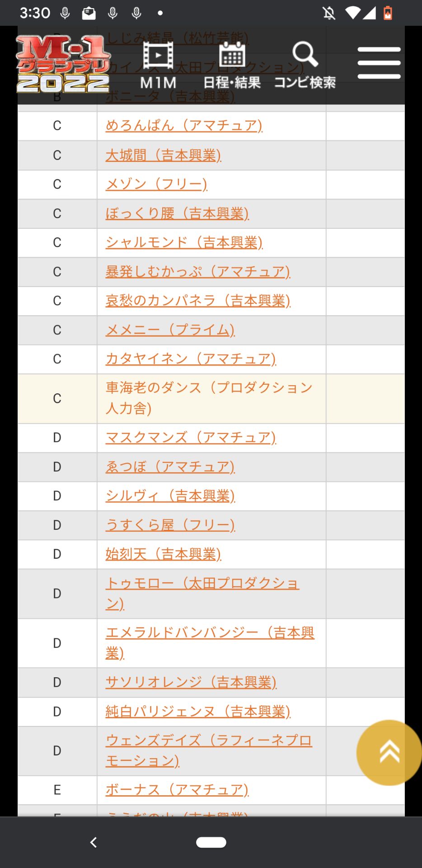Open シャルモンド（吉本興業） link

click(x=184, y=242)
